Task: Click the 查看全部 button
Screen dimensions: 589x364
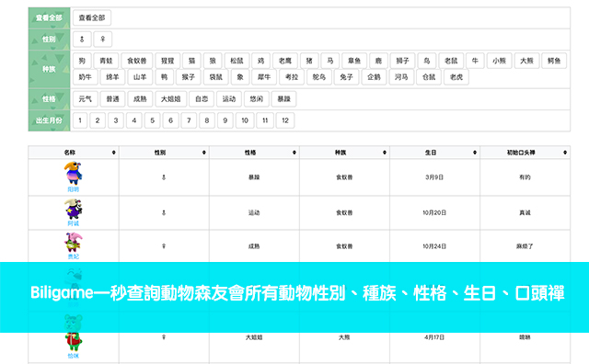Action: tap(92, 17)
